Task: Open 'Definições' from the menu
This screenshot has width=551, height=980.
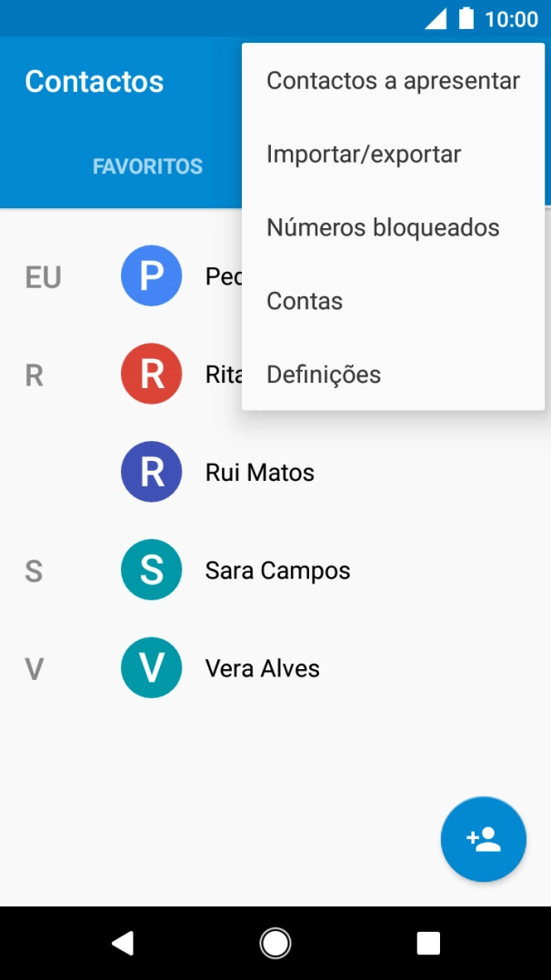Action: [x=324, y=374]
